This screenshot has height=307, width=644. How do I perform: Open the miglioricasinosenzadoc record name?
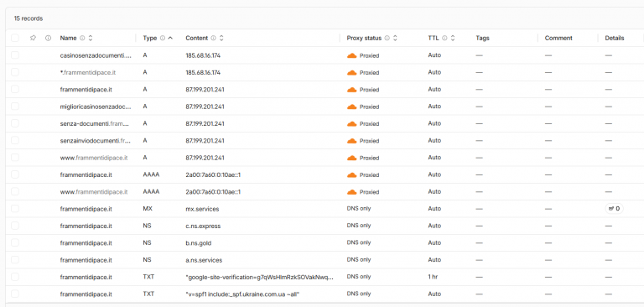click(96, 107)
